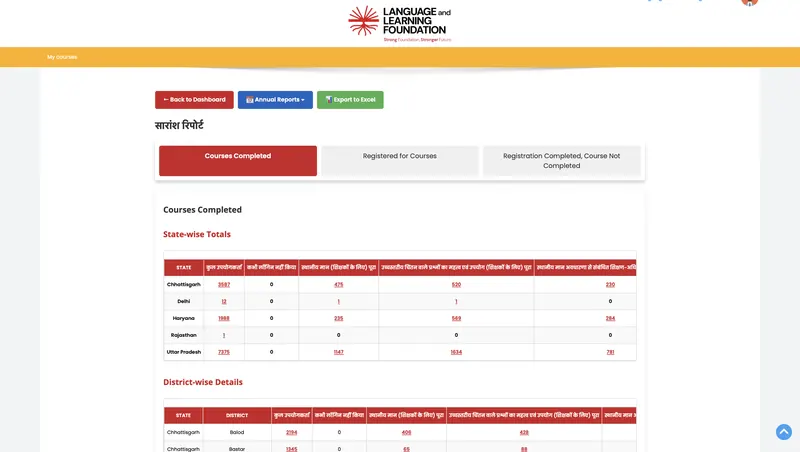Click the Language and Learning Foundation logo

coord(399,23)
